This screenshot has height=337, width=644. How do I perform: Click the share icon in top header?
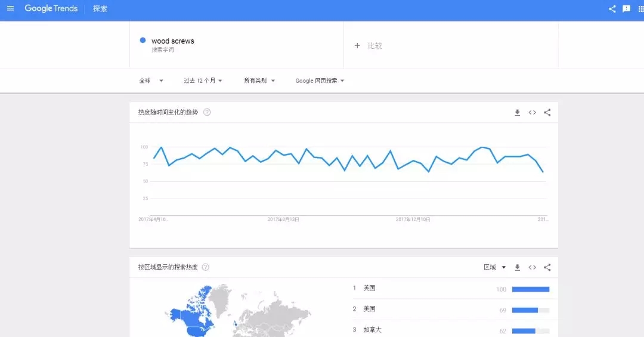click(612, 9)
